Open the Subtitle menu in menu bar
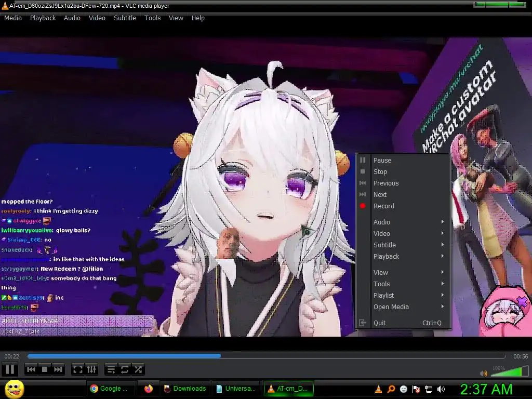This screenshot has height=399, width=532. coord(125,18)
